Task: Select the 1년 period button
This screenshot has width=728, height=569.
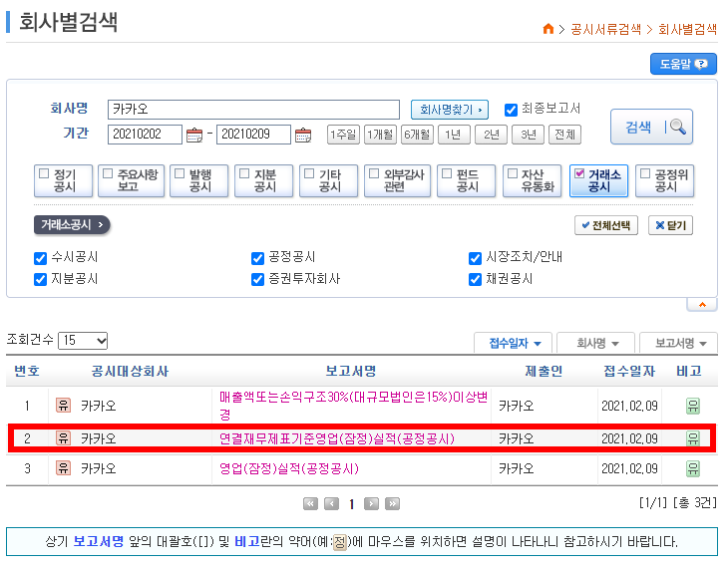Action: (454, 135)
